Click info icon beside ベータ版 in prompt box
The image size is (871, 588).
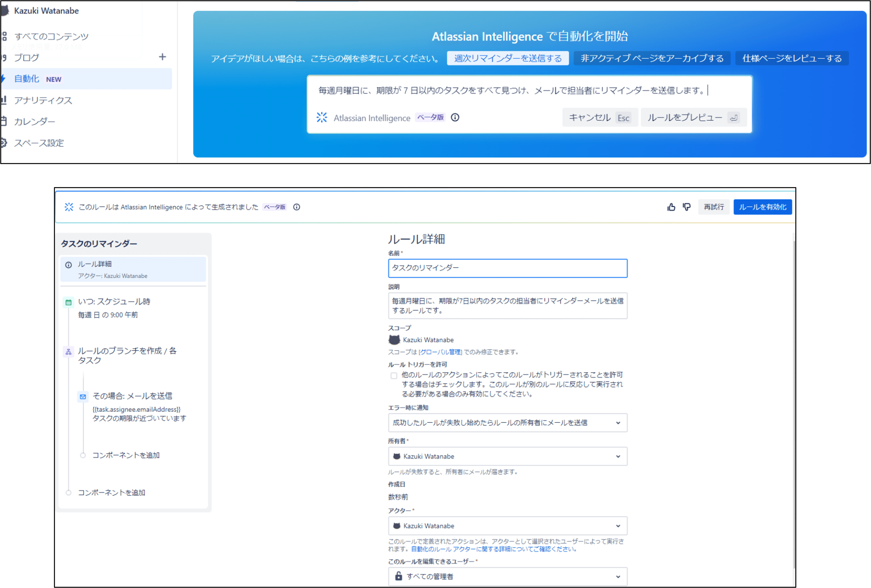tap(455, 118)
